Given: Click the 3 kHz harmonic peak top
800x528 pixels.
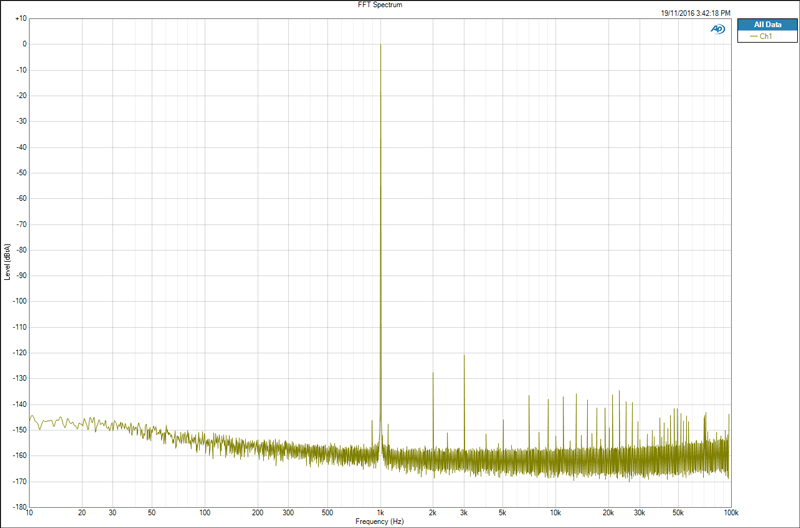Looking at the screenshot, I should coord(464,356).
